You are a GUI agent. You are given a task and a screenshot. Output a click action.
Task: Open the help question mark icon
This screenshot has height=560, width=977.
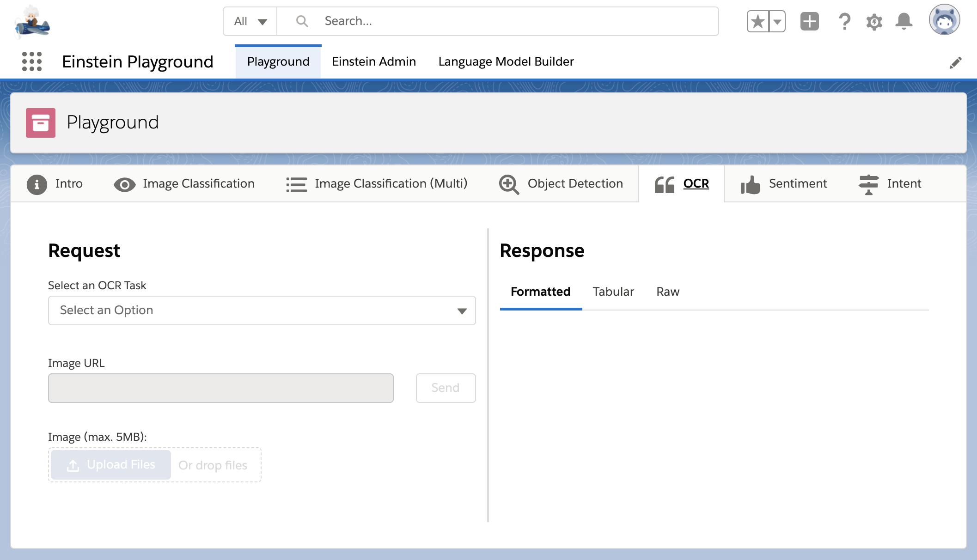tap(844, 21)
